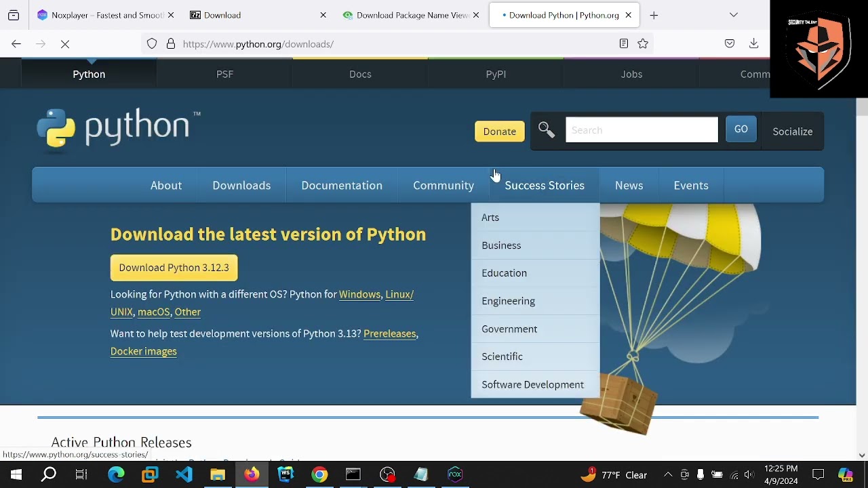The image size is (868, 488).
Task: Open the About navigation menu
Action: pyautogui.click(x=166, y=185)
